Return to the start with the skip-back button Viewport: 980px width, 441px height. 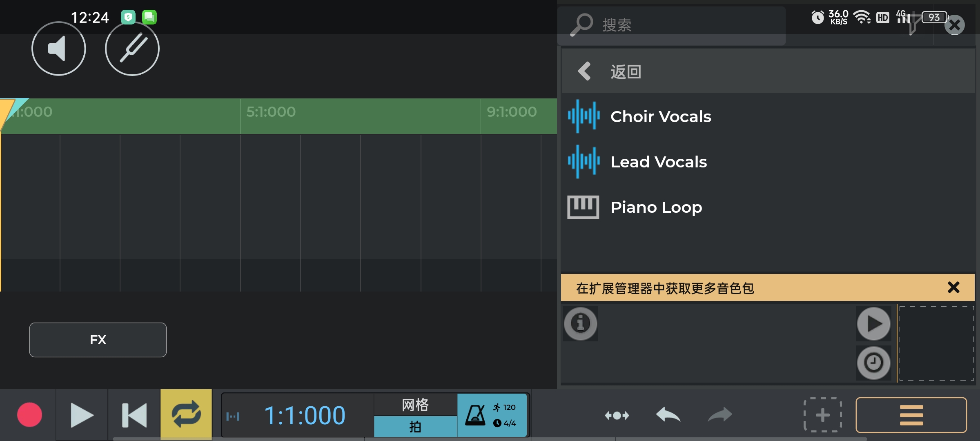(134, 415)
